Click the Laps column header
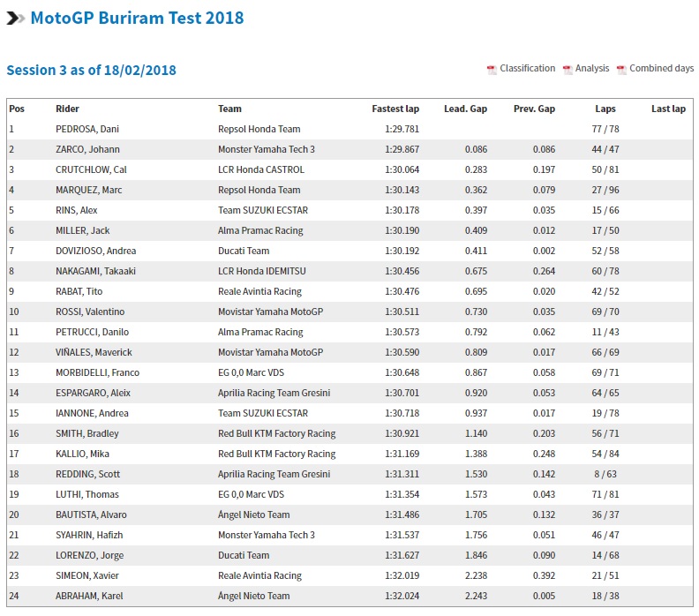The image size is (699, 616). tap(605, 109)
